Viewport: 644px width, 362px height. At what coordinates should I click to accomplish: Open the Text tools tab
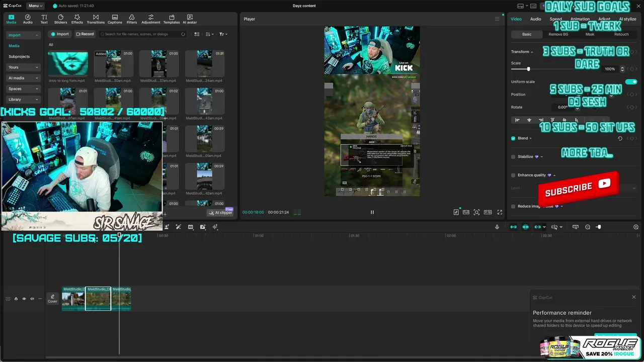pos(44,19)
